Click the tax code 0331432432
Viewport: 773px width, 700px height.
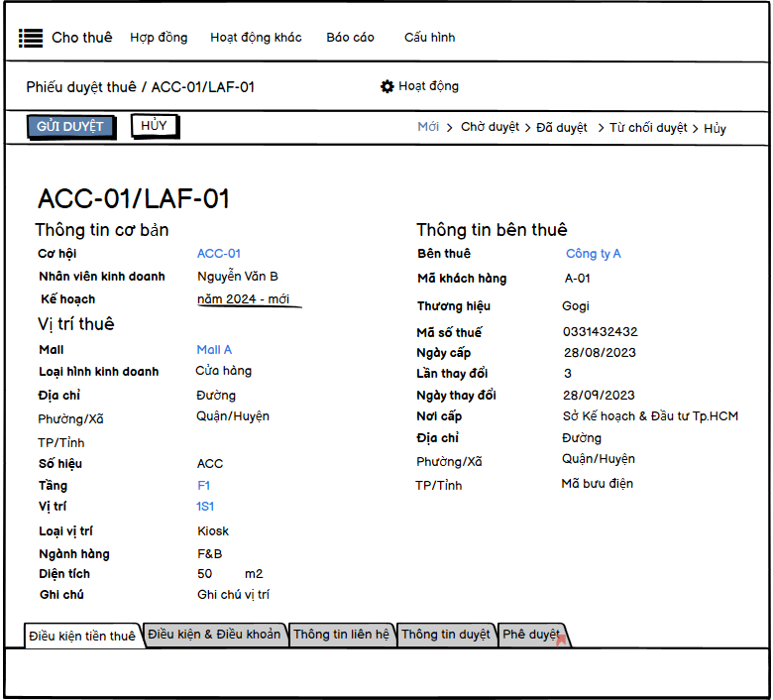(600, 331)
